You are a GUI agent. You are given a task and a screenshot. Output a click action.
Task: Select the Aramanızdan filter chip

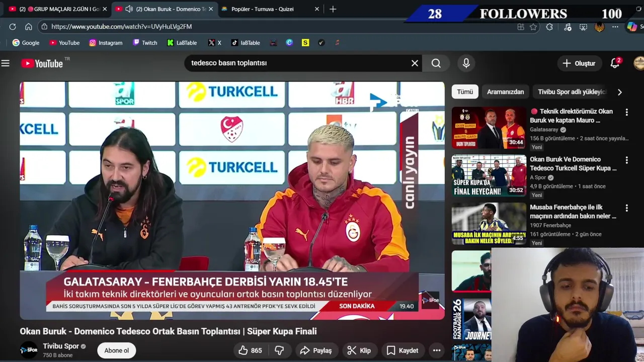tap(505, 92)
